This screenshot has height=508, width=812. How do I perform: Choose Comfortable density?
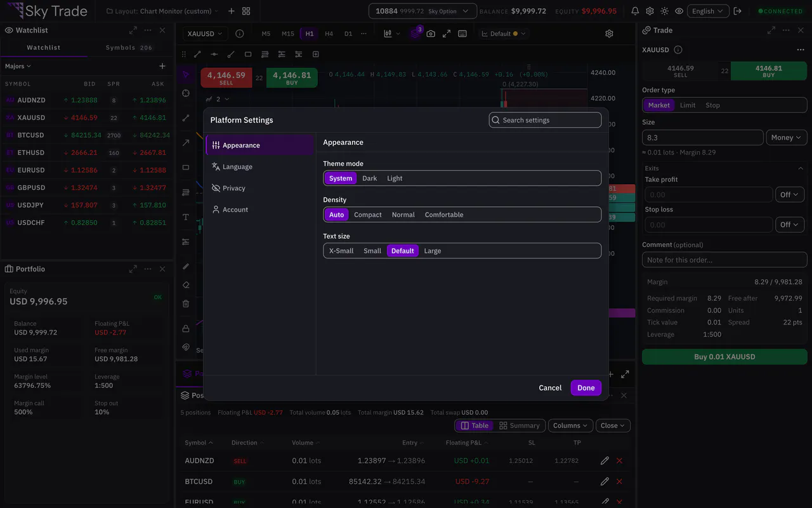444,215
